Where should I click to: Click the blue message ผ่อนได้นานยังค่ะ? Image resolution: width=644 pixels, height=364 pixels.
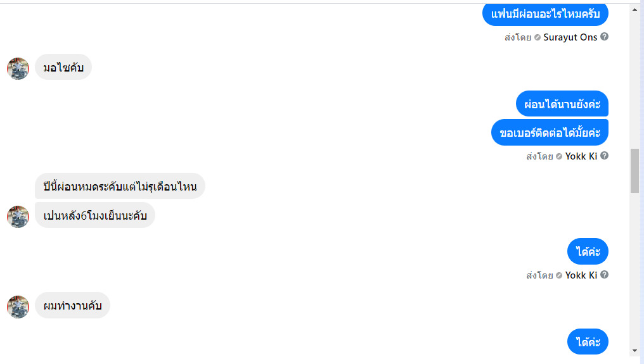pyautogui.click(x=562, y=104)
